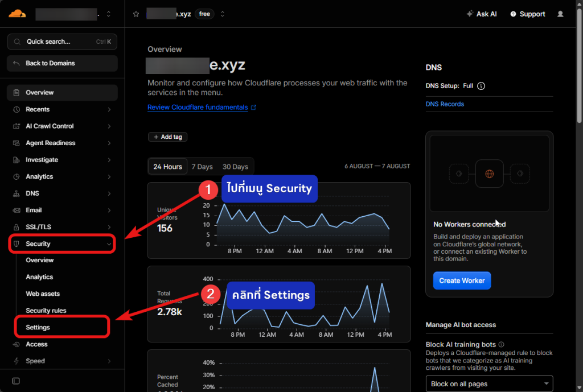Open the DNS Records link
The width and height of the screenshot is (583, 392).
[x=445, y=104]
